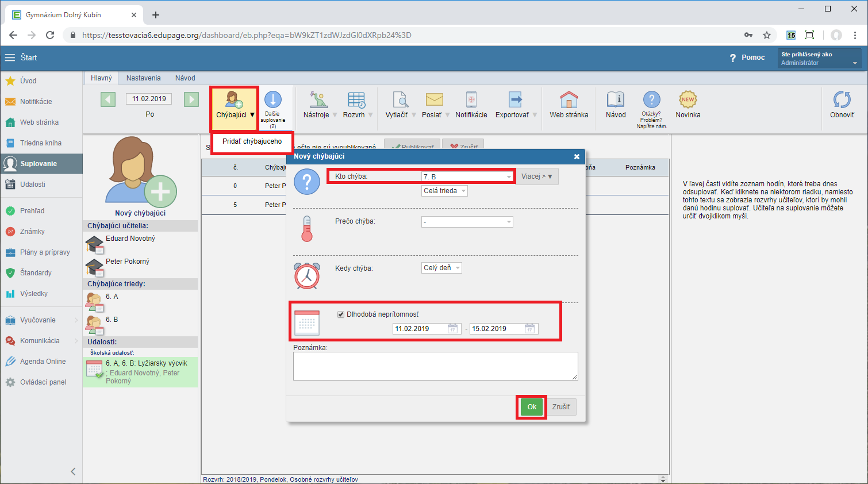Switch to the Hlavný tab
Viewport: 868px width, 484px height.
coord(101,78)
